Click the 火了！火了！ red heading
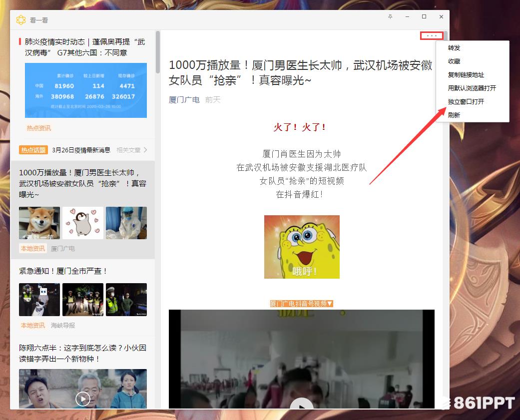This screenshot has width=520, height=420. [x=300, y=127]
